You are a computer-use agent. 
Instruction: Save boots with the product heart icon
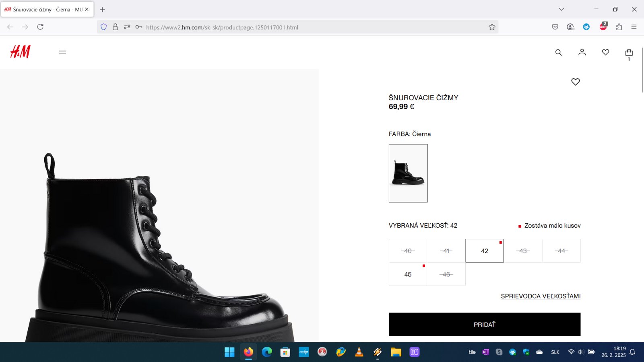click(576, 82)
